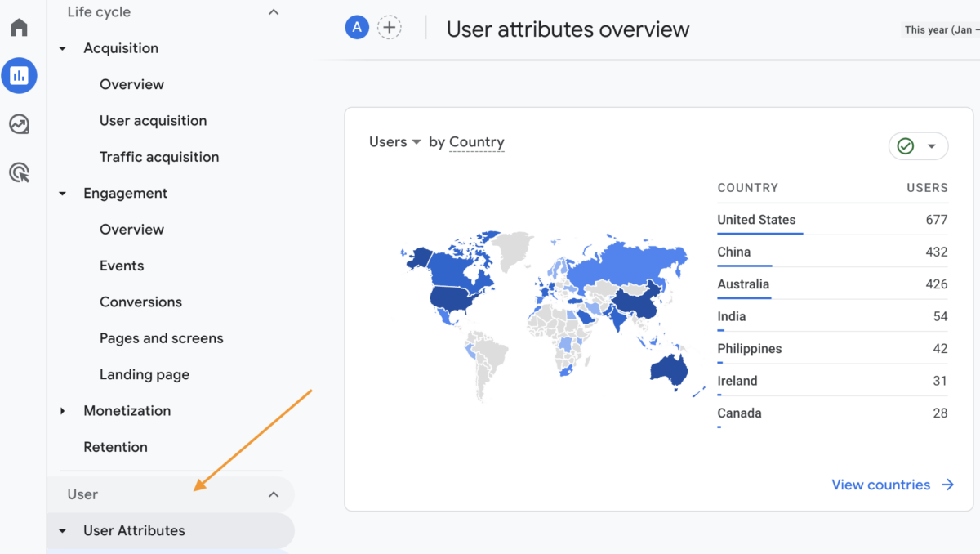
Task: Click the Philippines row in table
Action: coord(832,349)
